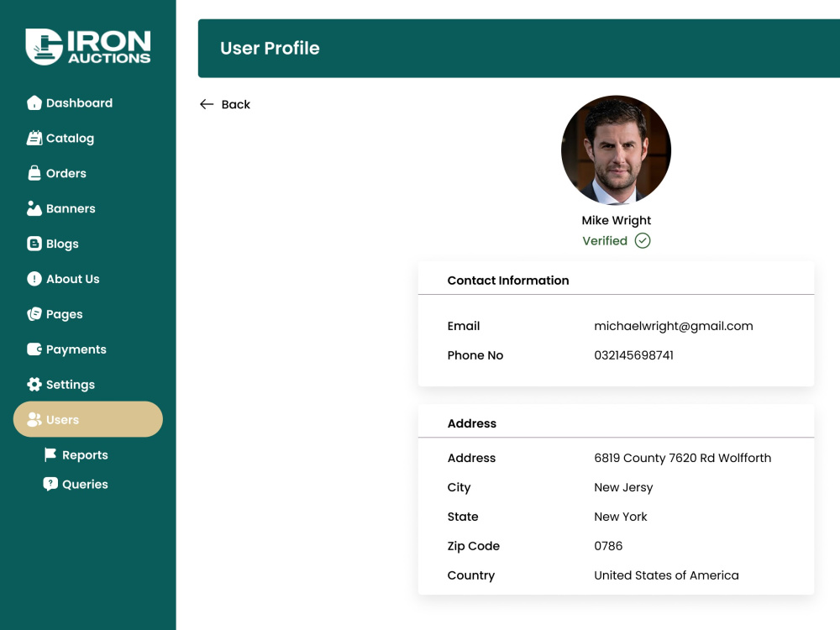The image size is (840, 630).
Task: Open the Reports submenu item
Action: [x=76, y=454]
